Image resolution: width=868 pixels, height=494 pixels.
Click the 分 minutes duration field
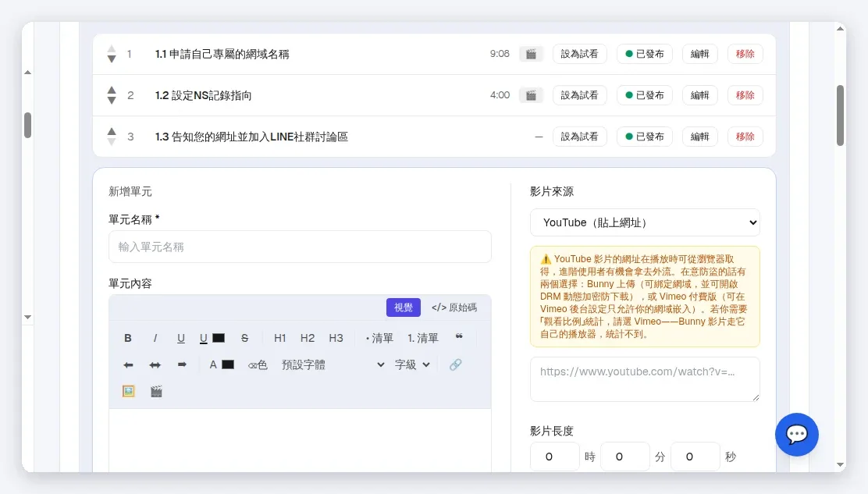tap(625, 457)
